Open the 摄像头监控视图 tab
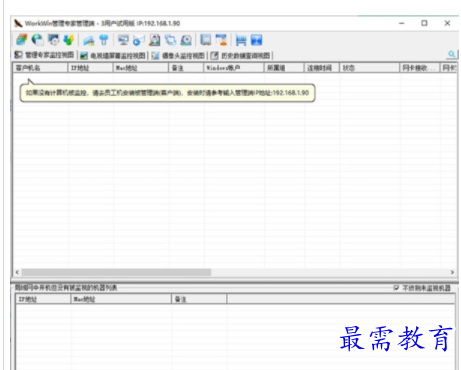This screenshot has width=461, height=370. pos(178,55)
